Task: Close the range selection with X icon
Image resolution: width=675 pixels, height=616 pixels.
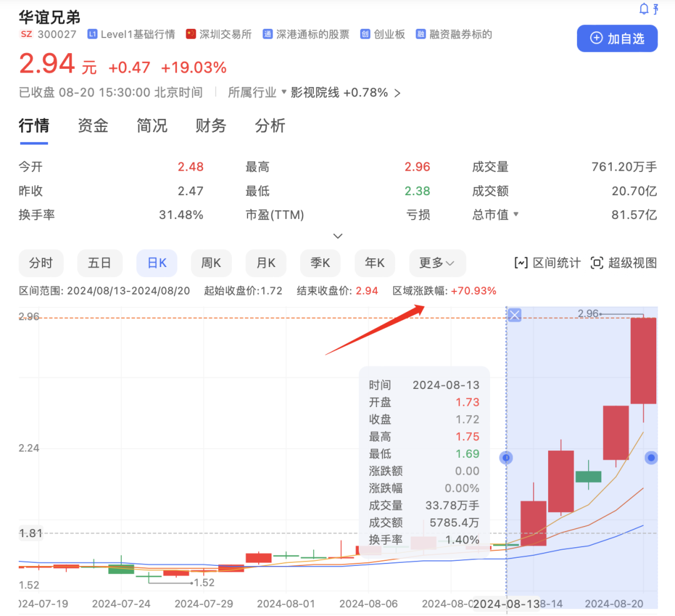Action: tap(514, 315)
